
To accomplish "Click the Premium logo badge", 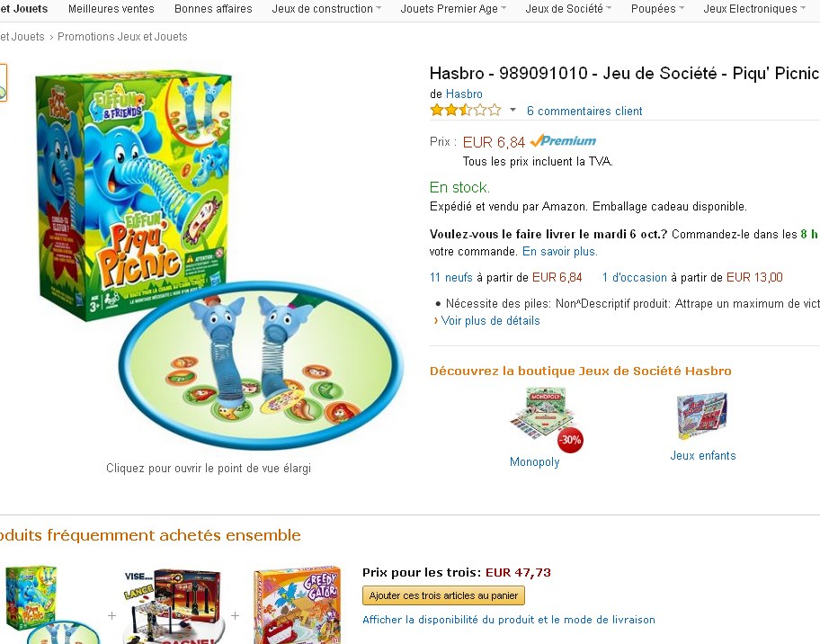I will [x=563, y=140].
